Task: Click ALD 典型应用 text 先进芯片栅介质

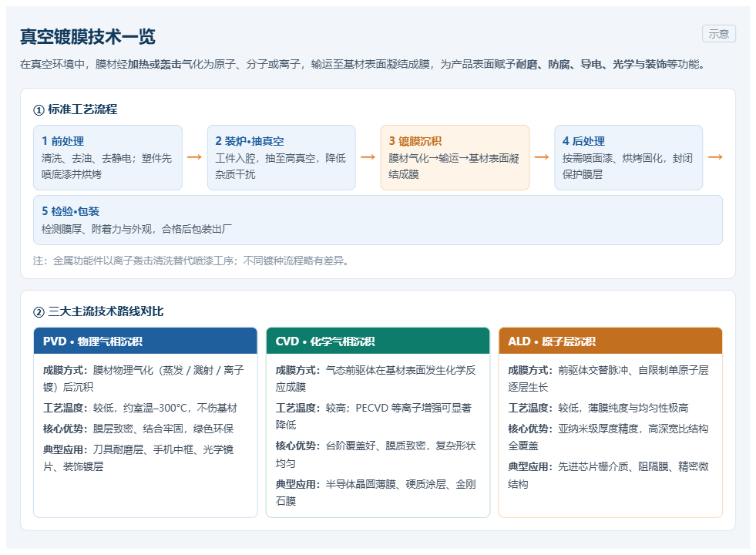Action: (x=609, y=475)
